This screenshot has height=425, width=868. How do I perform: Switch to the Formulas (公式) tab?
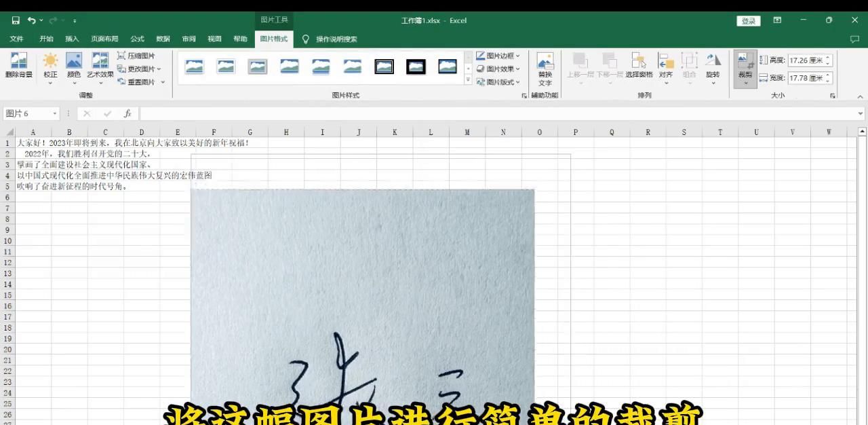138,39
